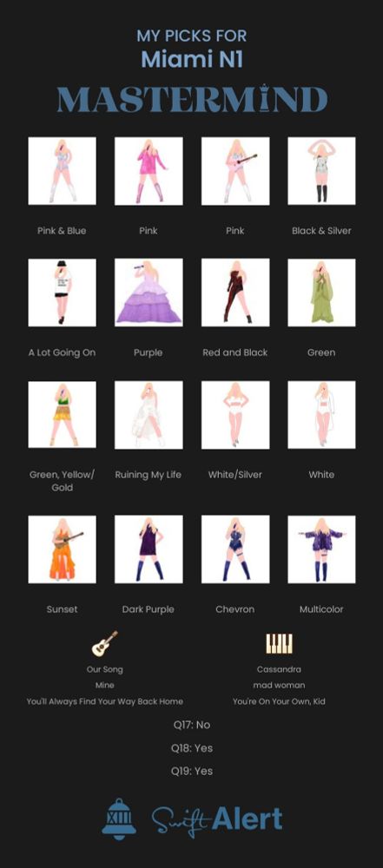Click the acoustic guitar icon

pyautogui.click(x=105, y=643)
